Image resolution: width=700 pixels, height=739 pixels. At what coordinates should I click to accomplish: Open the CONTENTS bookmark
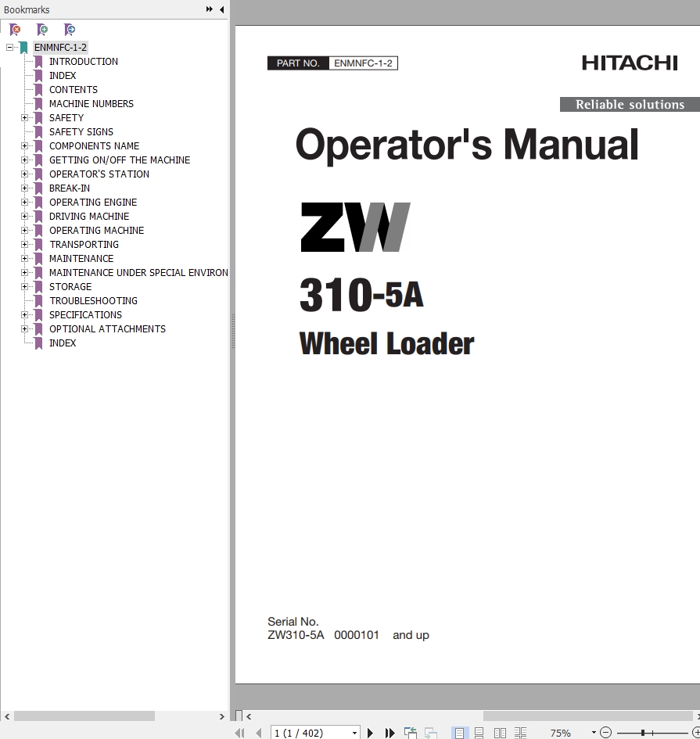click(x=74, y=90)
